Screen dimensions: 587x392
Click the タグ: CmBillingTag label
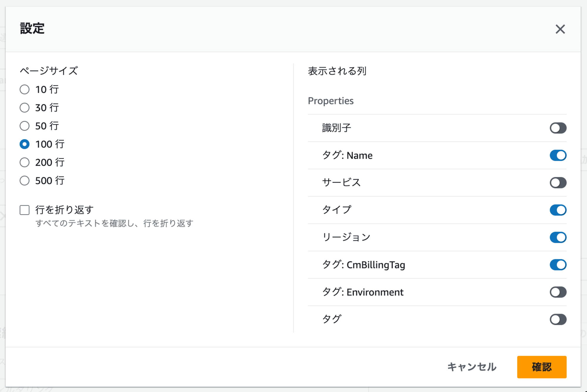coord(364,265)
